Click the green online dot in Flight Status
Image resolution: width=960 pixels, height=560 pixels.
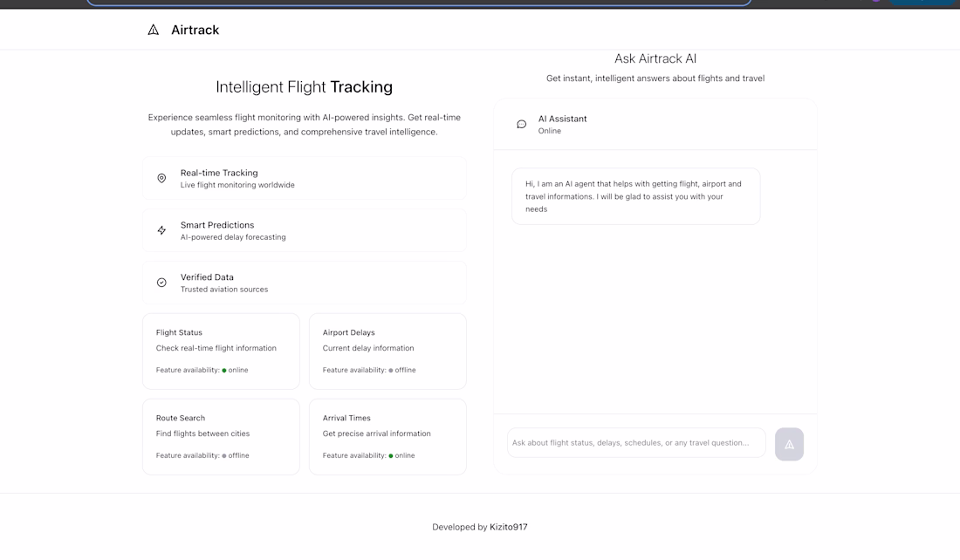pos(224,371)
